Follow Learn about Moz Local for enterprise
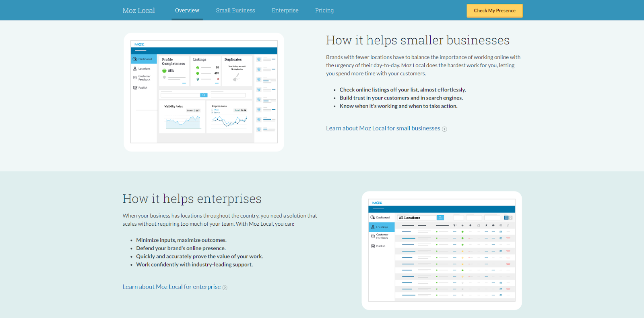Viewport: 644px width, 318px height. tap(175, 287)
